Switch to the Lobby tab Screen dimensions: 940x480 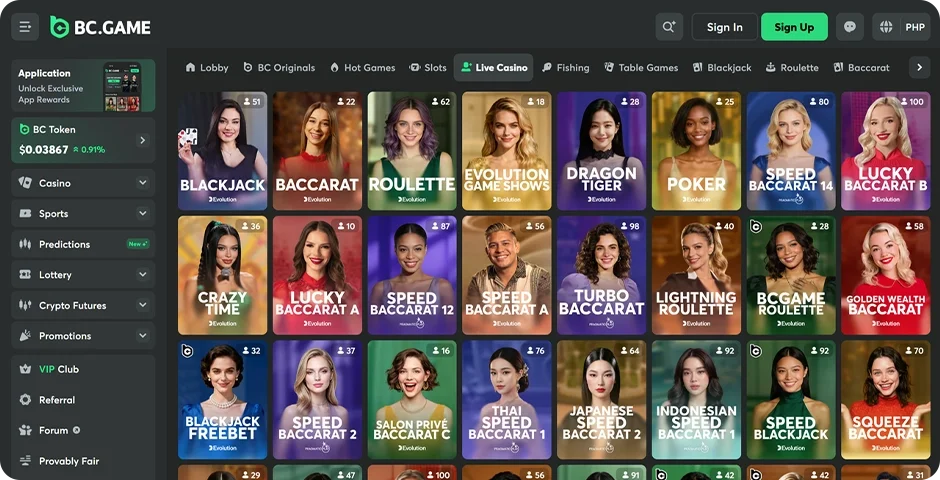click(x=207, y=67)
